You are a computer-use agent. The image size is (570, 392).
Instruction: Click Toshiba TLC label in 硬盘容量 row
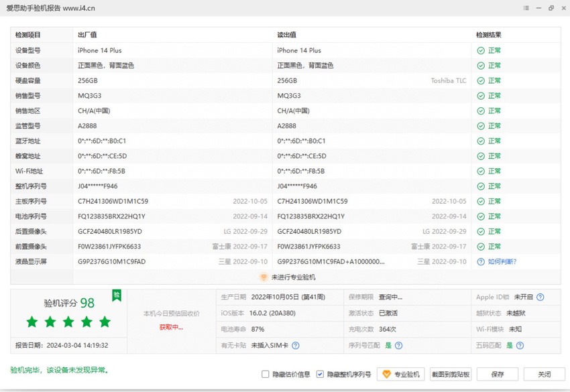(449, 80)
